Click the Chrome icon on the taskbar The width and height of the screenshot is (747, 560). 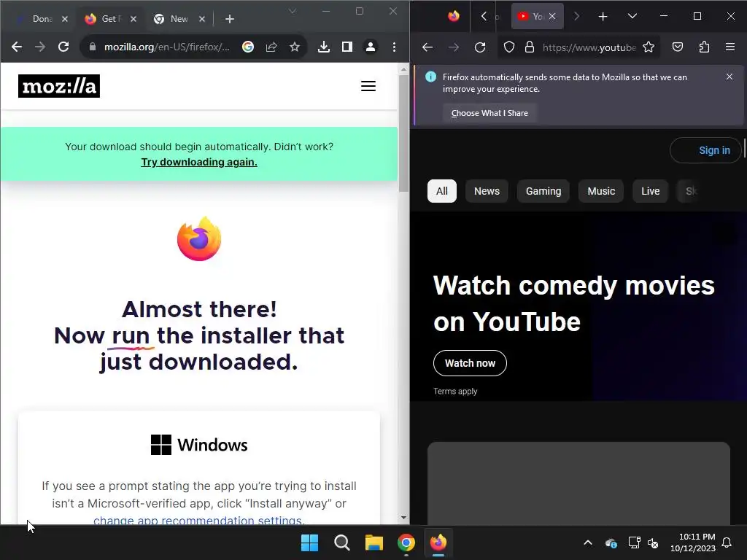(x=406, y=542)
